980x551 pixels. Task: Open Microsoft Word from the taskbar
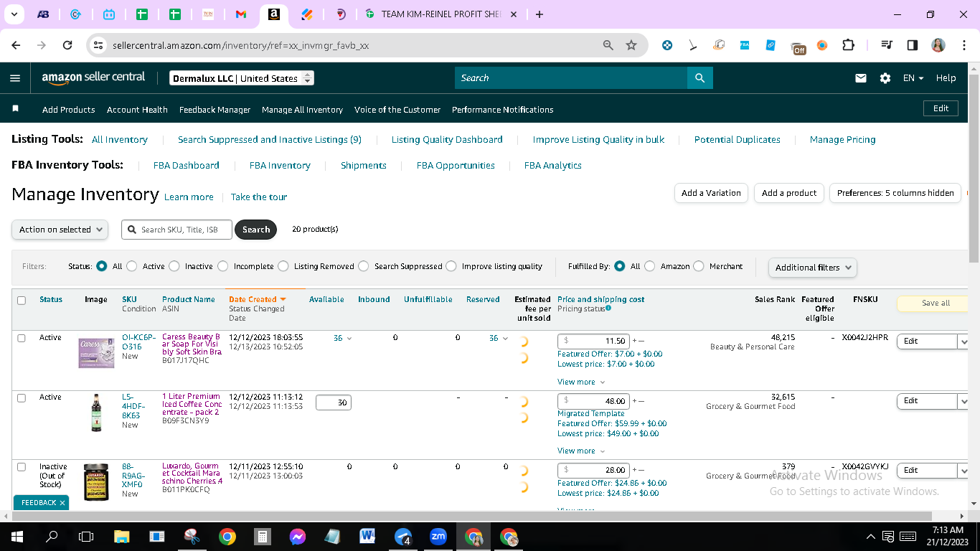[367, 537]
